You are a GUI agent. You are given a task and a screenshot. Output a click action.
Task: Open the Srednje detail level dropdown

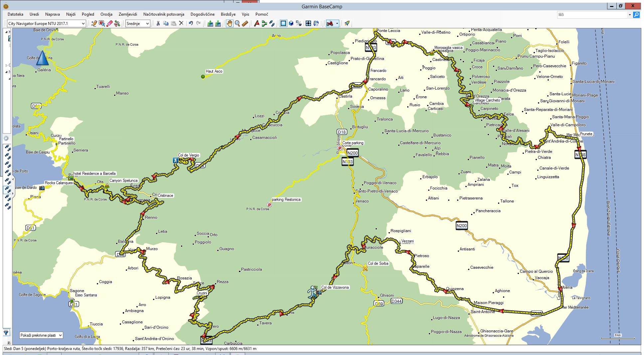[x=138, y=23]
